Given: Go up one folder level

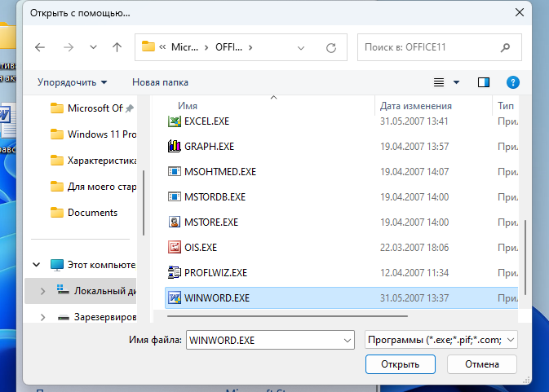Looking at the screenshot, I should 117,47.
